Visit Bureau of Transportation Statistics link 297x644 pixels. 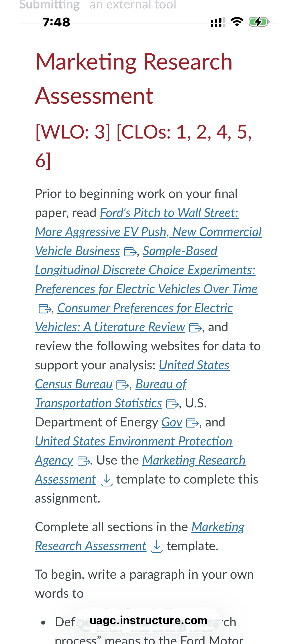(111, 394)
